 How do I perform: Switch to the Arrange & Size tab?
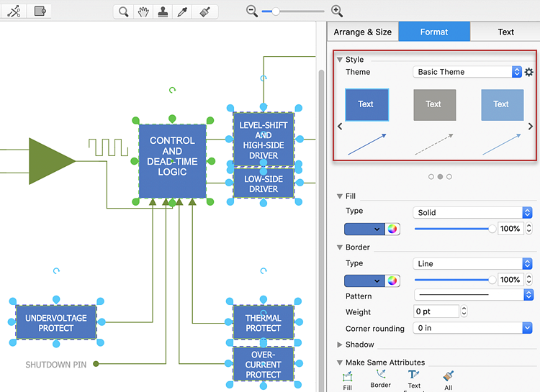(362, 32)
